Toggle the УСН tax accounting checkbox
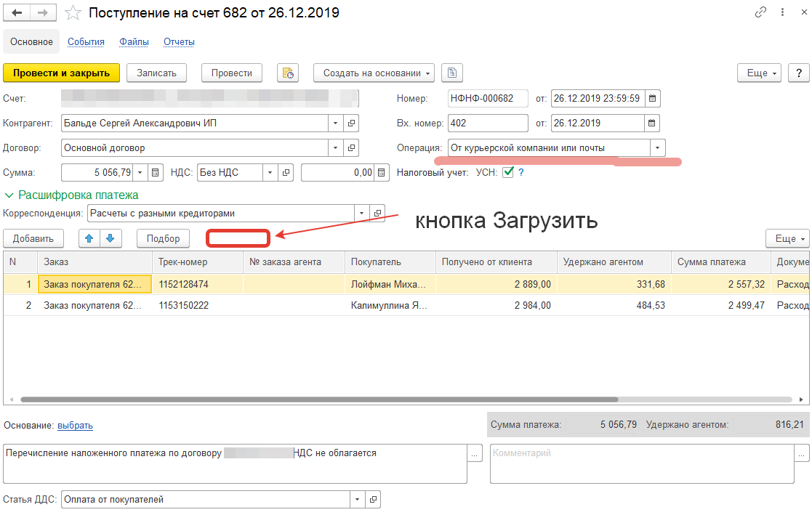The image size is (812, 515). pos(508,173)
